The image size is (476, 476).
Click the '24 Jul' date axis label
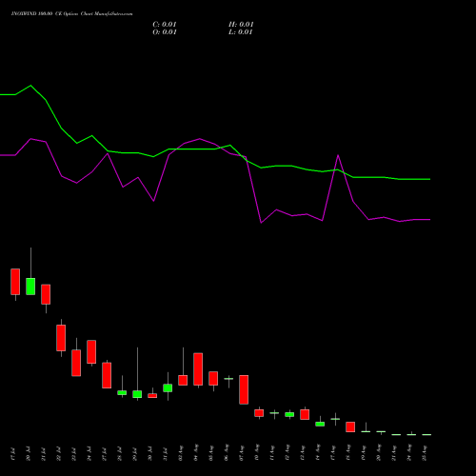click(89, 454)
